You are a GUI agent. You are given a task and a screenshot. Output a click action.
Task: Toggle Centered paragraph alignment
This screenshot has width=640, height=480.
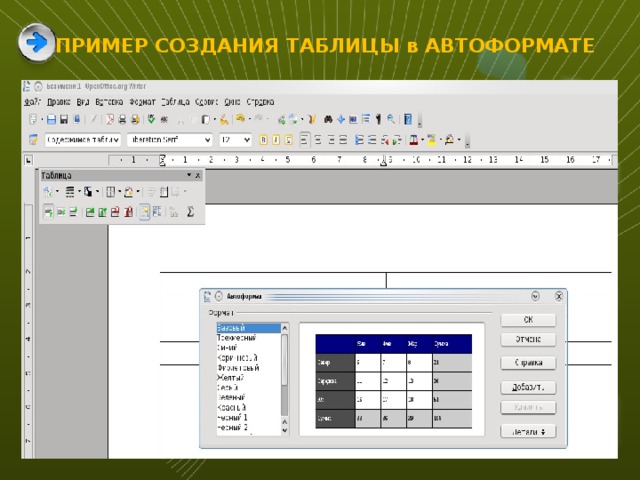(x=318, y=140)
